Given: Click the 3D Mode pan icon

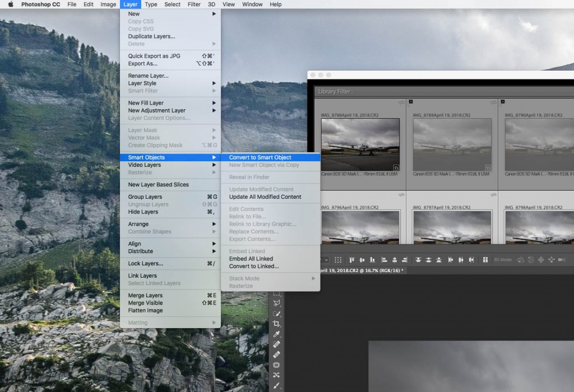Looking at the screenshot, I should (x=541, y=260).
